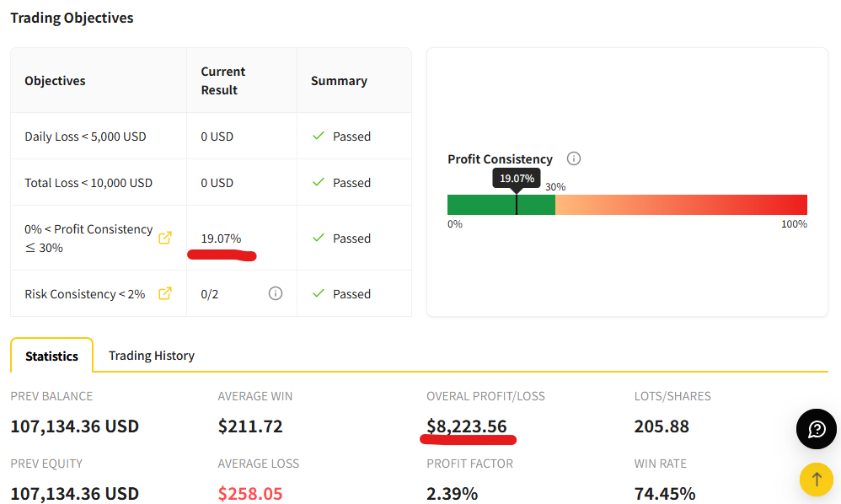841x504 pixels.
Task: Click the Daily Loss result 0 USD
Action: 217,137
